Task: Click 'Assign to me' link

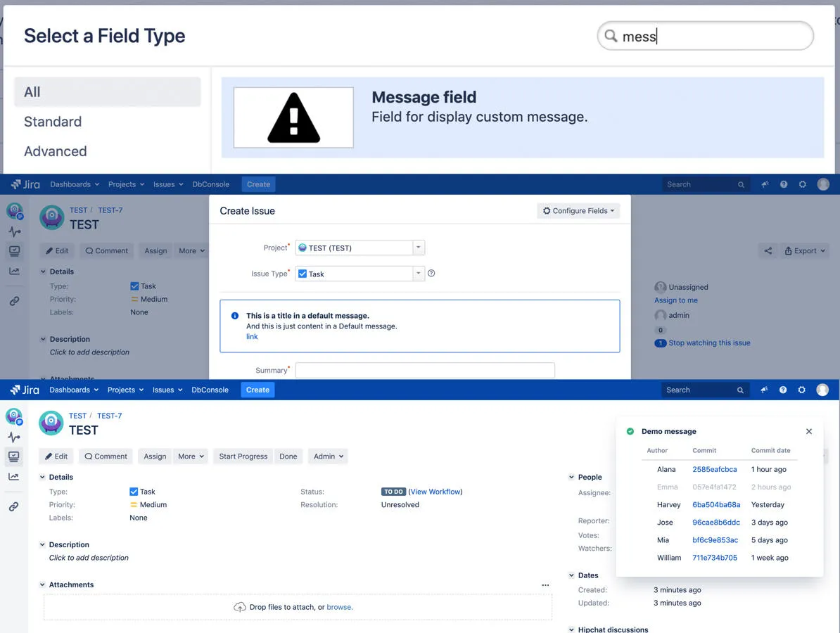Action: (x=676, y=300)
